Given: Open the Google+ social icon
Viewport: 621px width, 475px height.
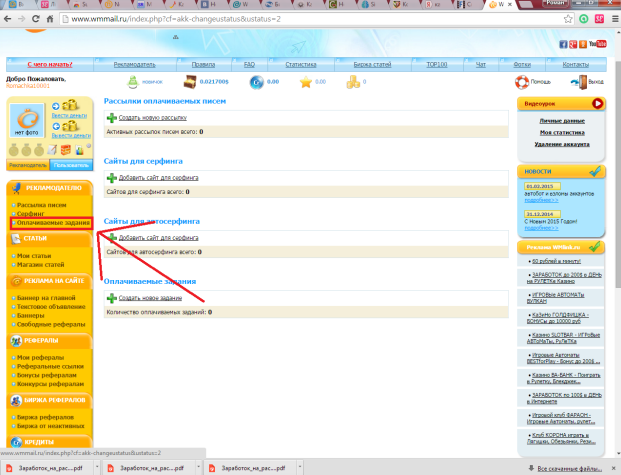Looking at the screenshot, I should [573, 44].
